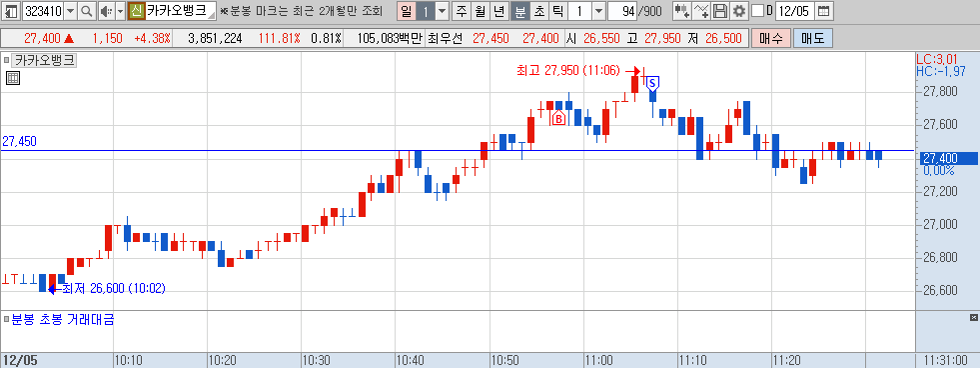The height and width of the screenshot is (368, 980).
Task: Enable the D checkbox next to date
Action: (x=757, y=11)
